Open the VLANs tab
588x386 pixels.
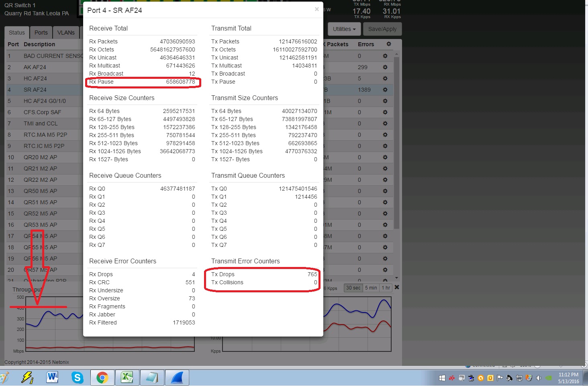tap(66, 33)
